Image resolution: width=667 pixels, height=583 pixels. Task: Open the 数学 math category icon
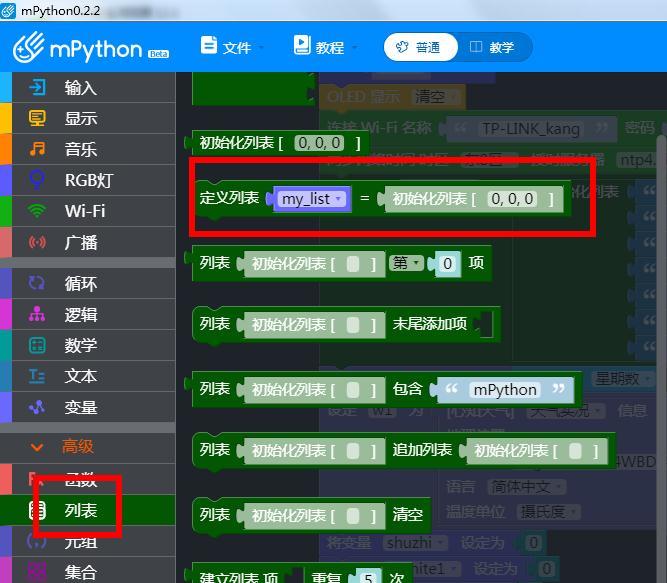tap(37, 345)
